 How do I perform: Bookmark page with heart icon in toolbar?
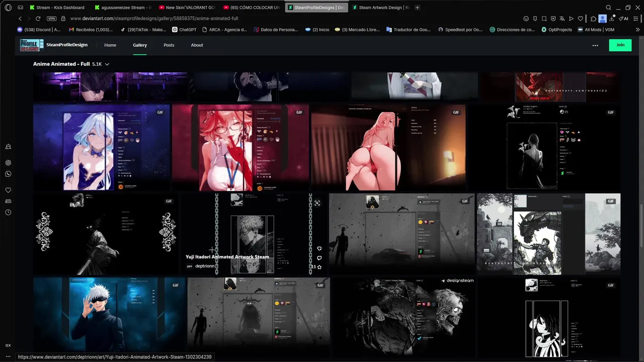(580, 19)
